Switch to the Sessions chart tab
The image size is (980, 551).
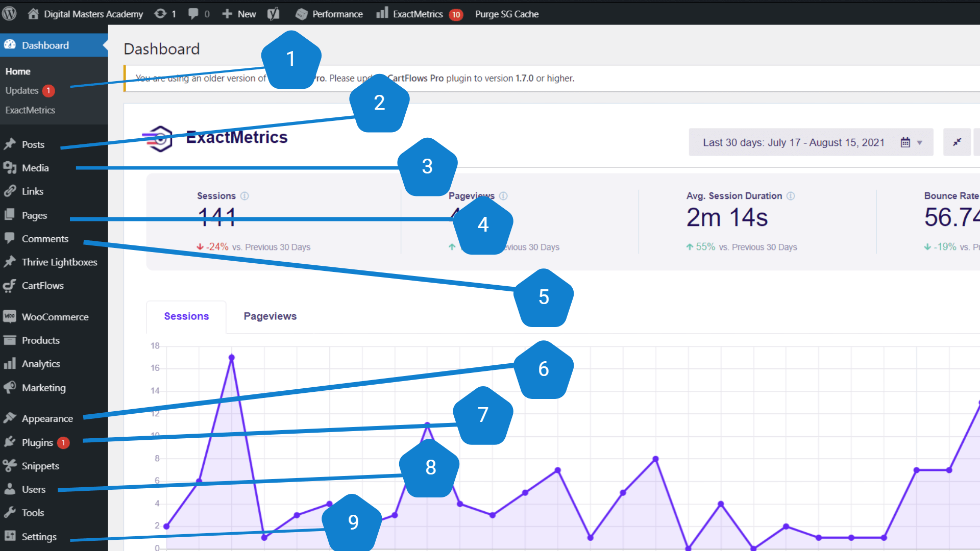186,316
